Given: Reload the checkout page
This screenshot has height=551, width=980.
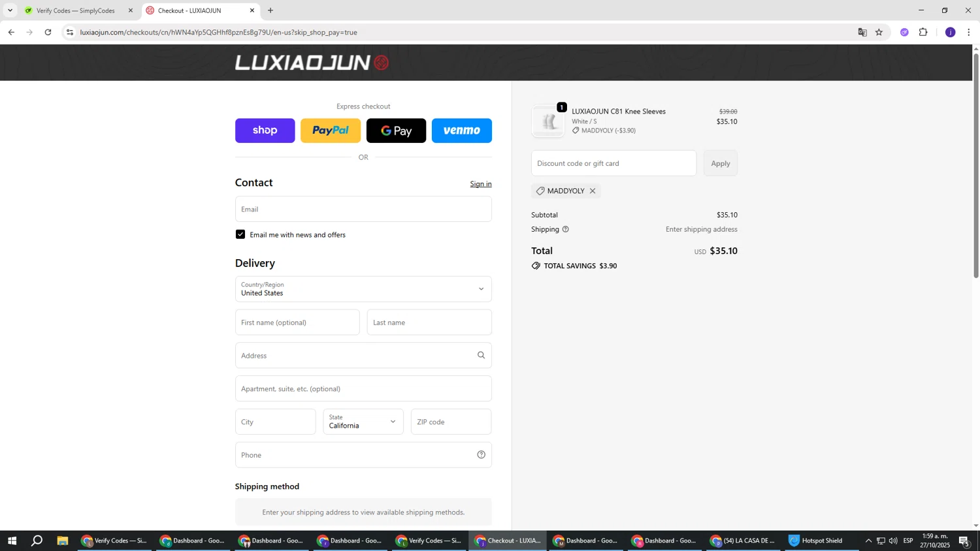Looking at the screenshot, I should pos(48,32).
